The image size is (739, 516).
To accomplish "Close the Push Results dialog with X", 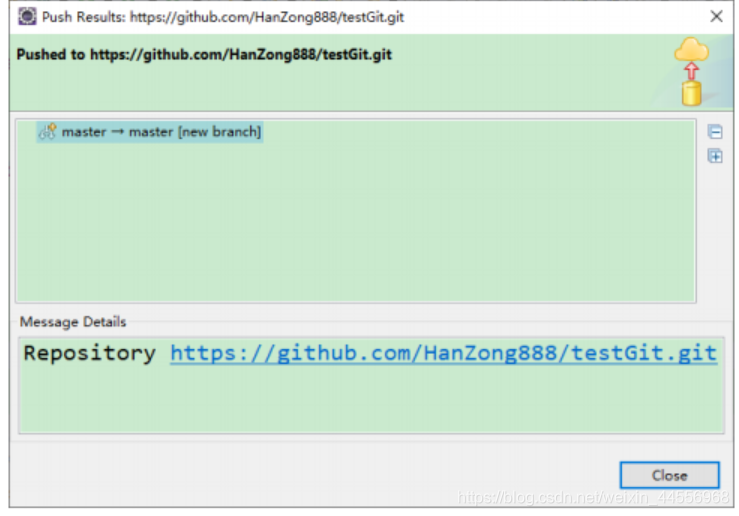I will click(716, 16).
